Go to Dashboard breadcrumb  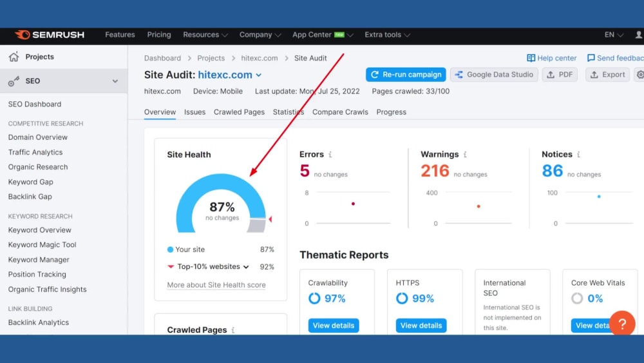[162, 59]
